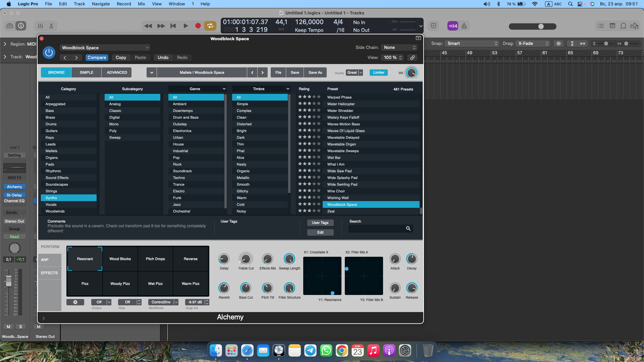Open Safari from the Dock
The image size is (644, 362).
247,351
